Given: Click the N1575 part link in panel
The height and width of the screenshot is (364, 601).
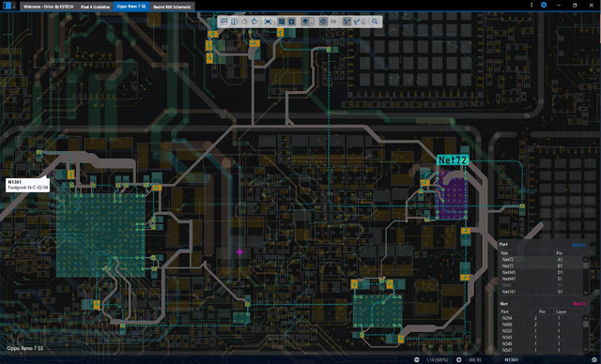Looking at the screenshot, I should (x=578, y=245).
